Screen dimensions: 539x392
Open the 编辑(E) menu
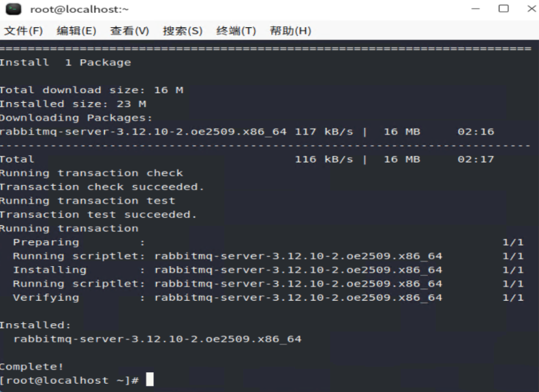point(76,31)
